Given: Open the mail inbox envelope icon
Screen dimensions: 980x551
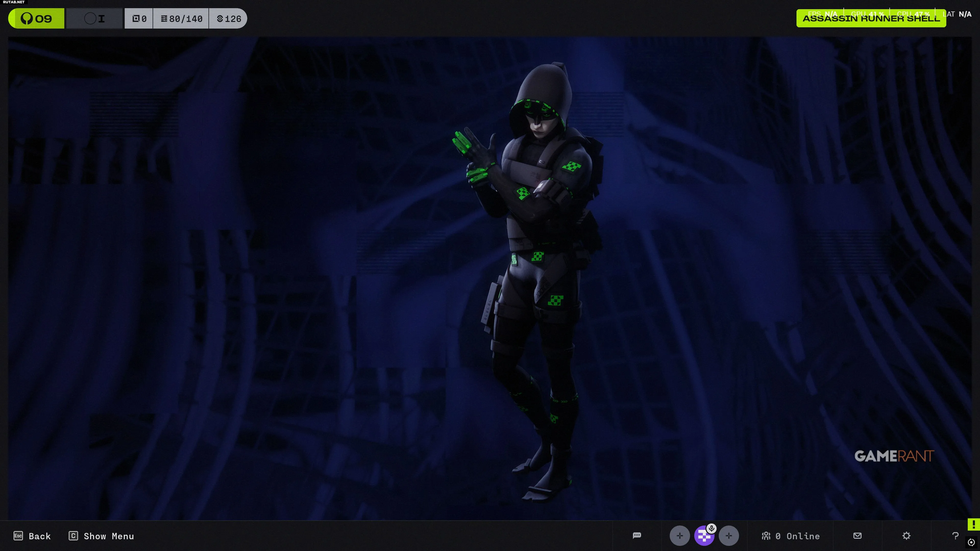Looking at the screenshot, I should [x=857, y=536].
